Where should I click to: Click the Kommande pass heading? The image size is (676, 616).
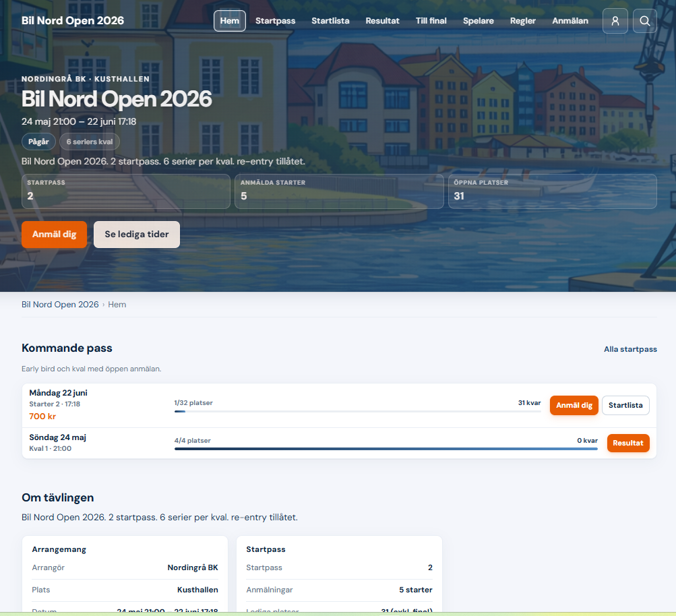coord(67,348)
